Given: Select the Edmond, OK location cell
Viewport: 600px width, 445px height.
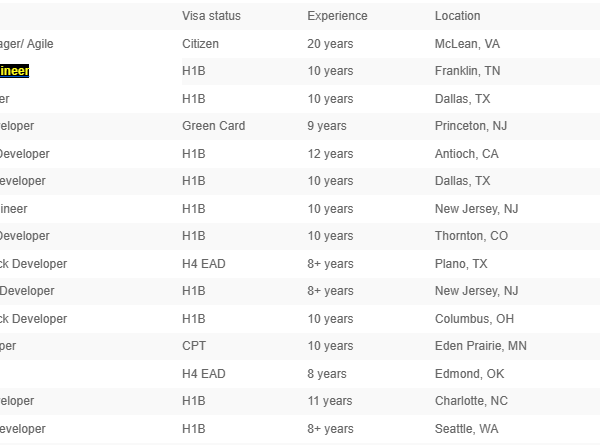Looking at the screenshot, I should coord(467,374).
